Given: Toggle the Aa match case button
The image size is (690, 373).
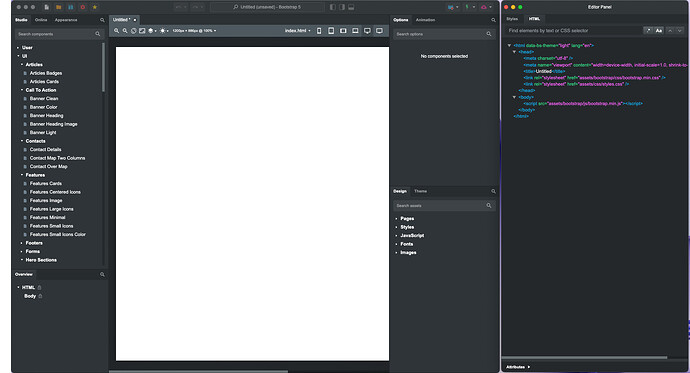Looking at the screenshot, I should [x=659, y=30].
